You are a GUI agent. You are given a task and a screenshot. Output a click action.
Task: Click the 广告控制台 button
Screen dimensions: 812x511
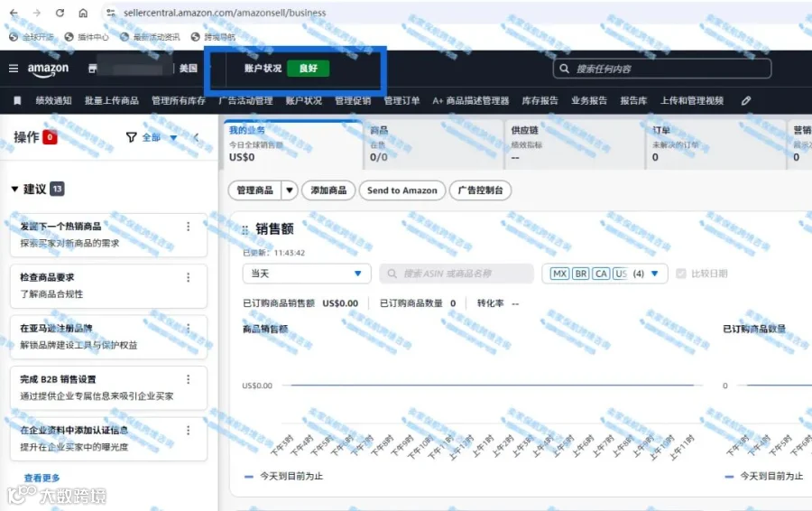click(x=480, y=190)
